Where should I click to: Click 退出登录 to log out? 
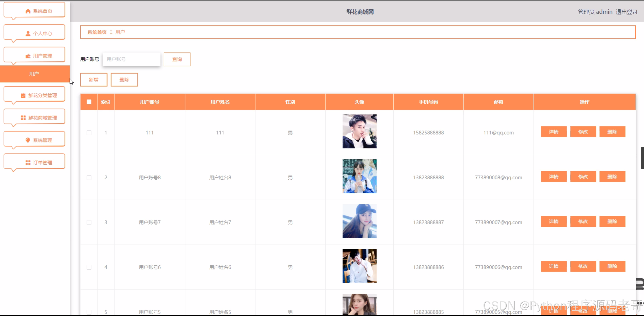click(626, 12)
